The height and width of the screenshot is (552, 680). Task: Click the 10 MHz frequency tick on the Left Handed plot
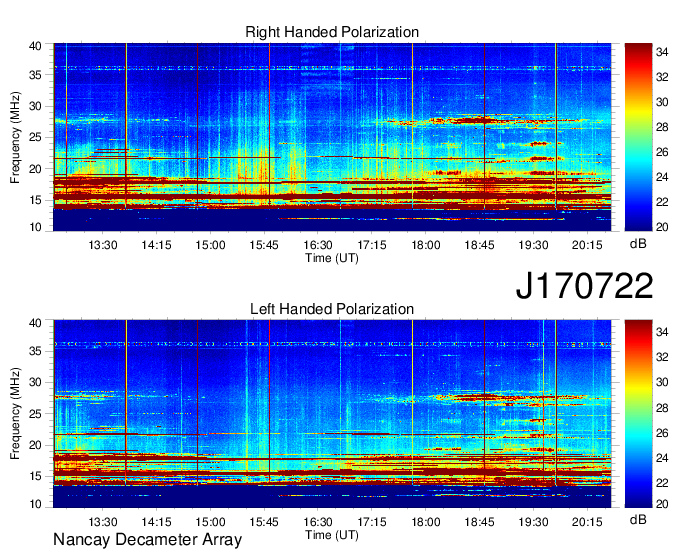pyautogui.click(x=35, y=504)
